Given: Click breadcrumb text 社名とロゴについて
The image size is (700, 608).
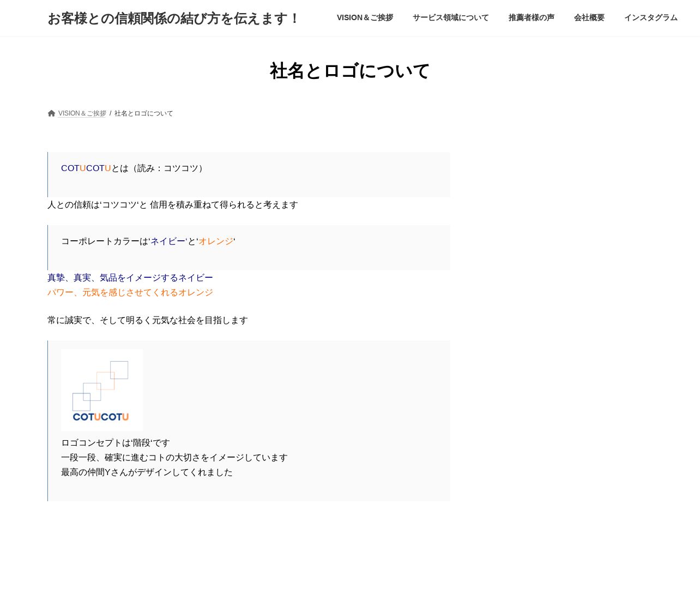Looking at the screenshot, I should (x=144, y=113).
